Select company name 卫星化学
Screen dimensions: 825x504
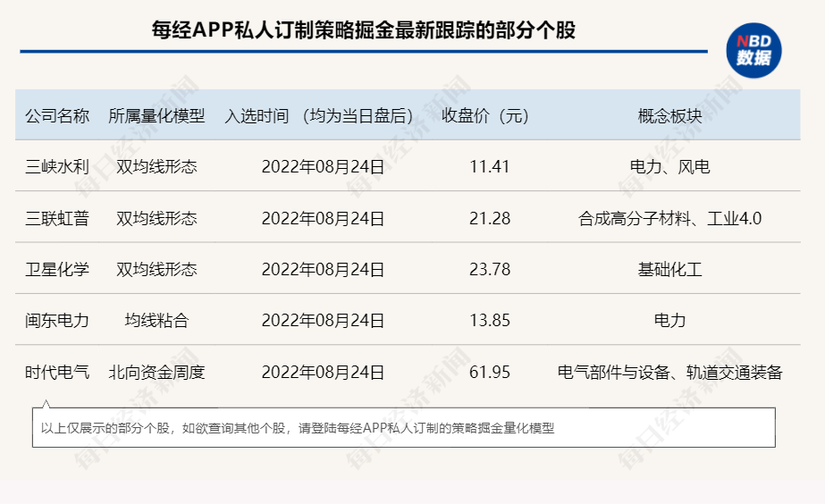pos(57,269)
